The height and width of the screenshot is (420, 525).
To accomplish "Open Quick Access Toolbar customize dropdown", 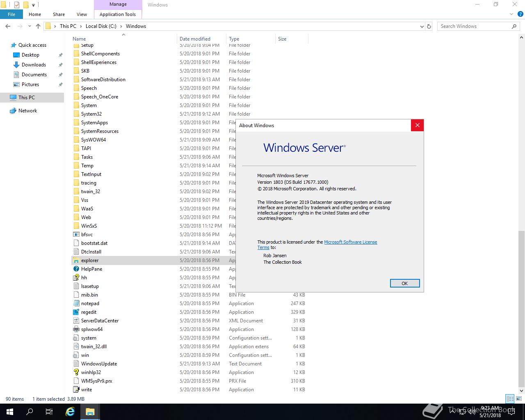I will coord(34,5).
